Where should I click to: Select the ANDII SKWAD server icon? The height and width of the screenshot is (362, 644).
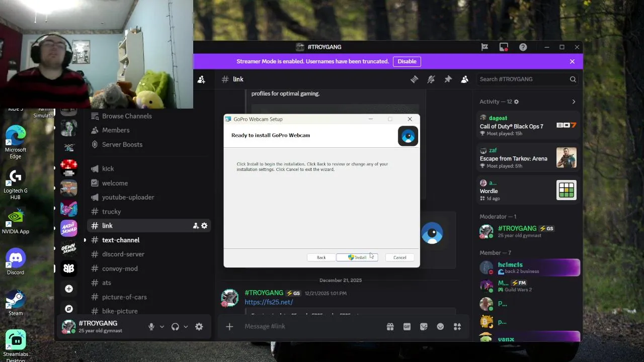click(x=69, y=228)
